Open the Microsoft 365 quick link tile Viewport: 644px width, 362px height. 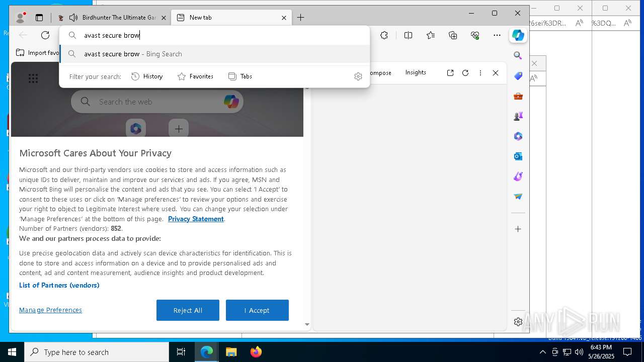point(136,129)
